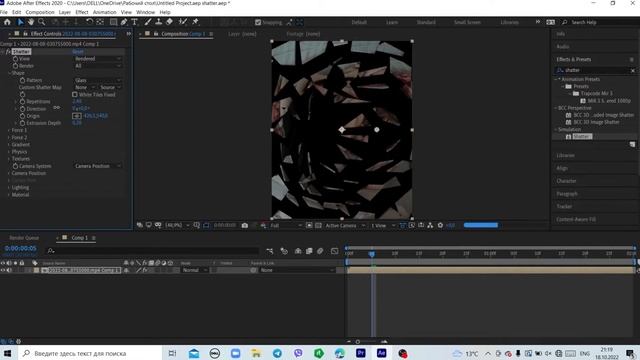The height and width of the screenshot is (360, 640).
Task: Clear the shatter search in Effects & Presets
Action: [633, 71]
